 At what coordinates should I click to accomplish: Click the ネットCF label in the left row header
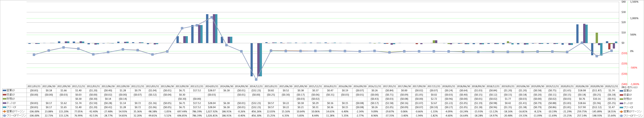12,103
